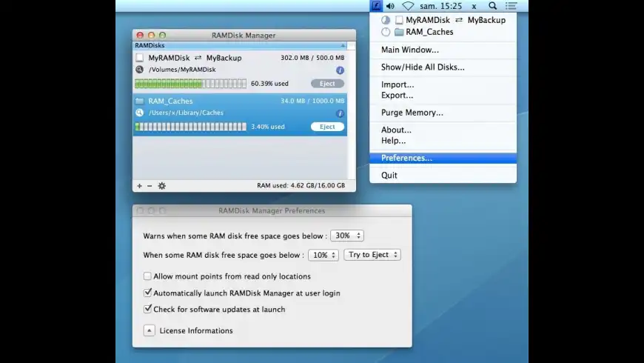Enable Allow mount points from read only locations
Viewport: 644px width, 363px height.
[x=147, y=276]
